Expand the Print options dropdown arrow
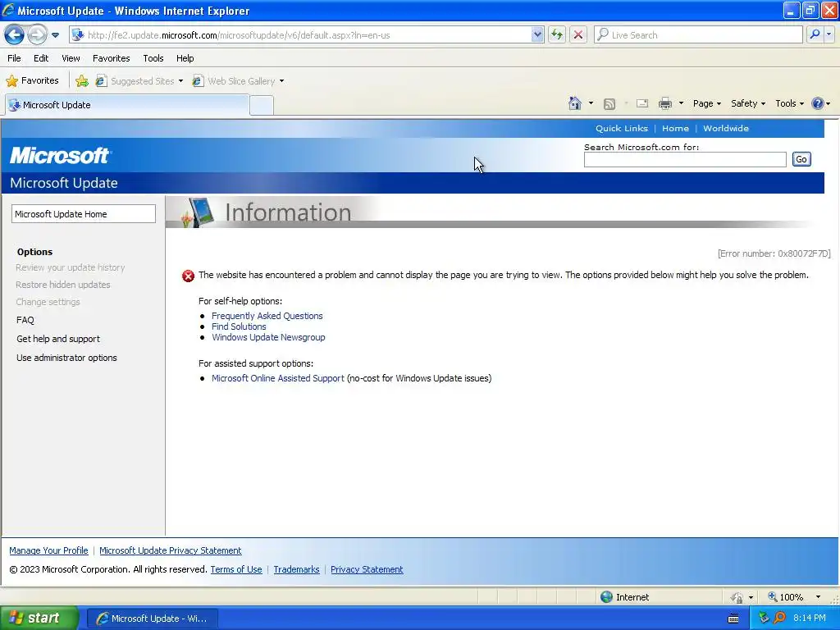This screenshot has width=840, height=630. pos(681,103)
